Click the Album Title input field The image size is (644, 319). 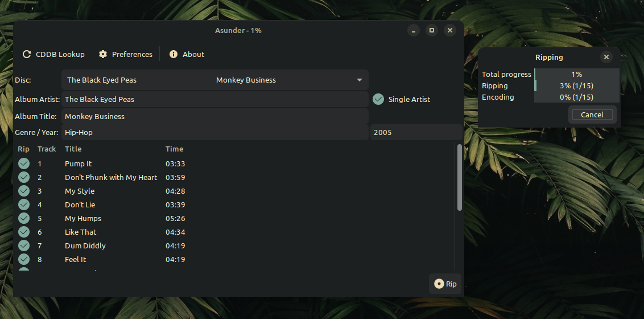coord(215,116)
